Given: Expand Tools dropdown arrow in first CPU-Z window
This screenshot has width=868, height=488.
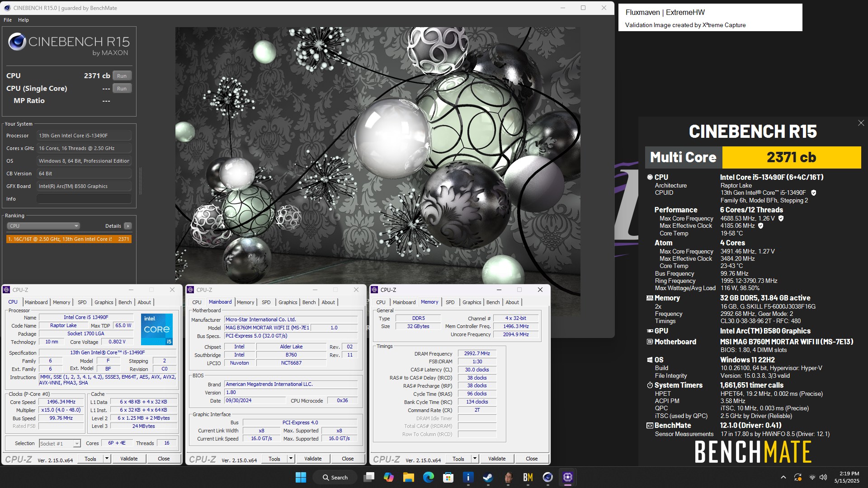Looking at the screenshot, I should point(107,459).
